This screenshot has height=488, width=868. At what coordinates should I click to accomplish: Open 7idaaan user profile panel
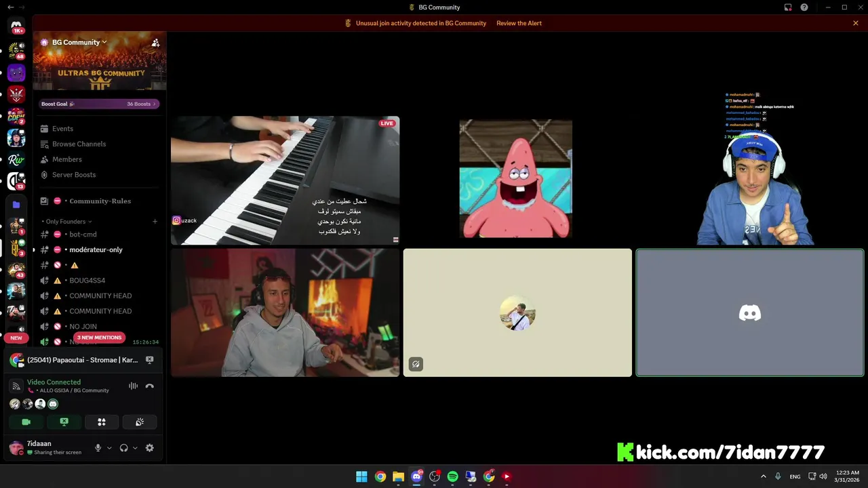click(x=46, y=447)
